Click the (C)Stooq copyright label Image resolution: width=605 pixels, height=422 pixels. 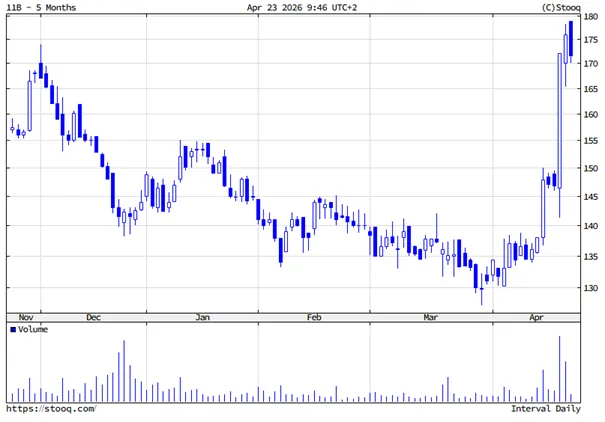point(561,7)
